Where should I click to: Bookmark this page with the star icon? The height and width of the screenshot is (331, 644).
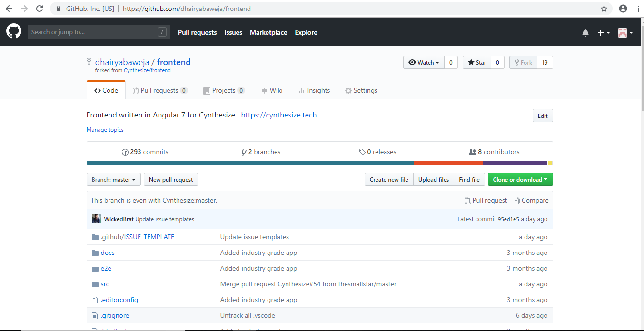click(604, 9)
